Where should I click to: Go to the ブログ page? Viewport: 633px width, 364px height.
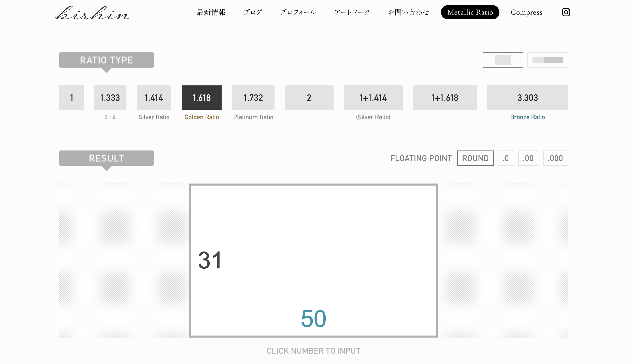253,12
